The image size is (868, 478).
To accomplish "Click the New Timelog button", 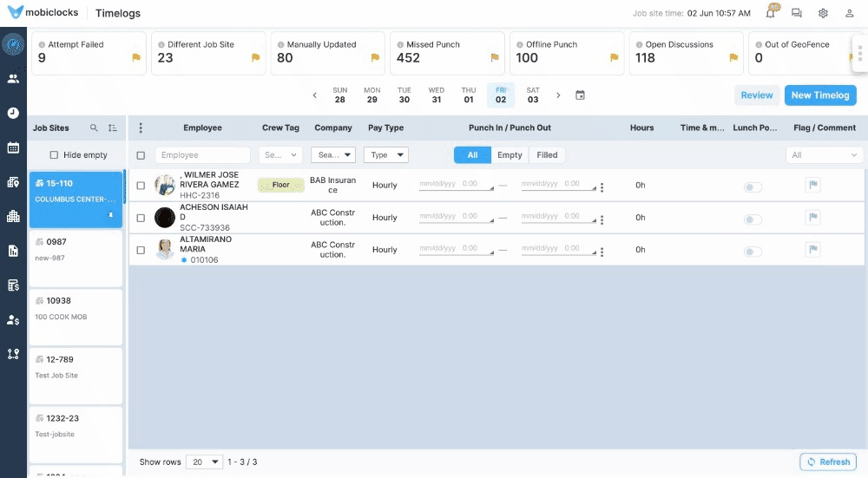I will coord(819,95).
